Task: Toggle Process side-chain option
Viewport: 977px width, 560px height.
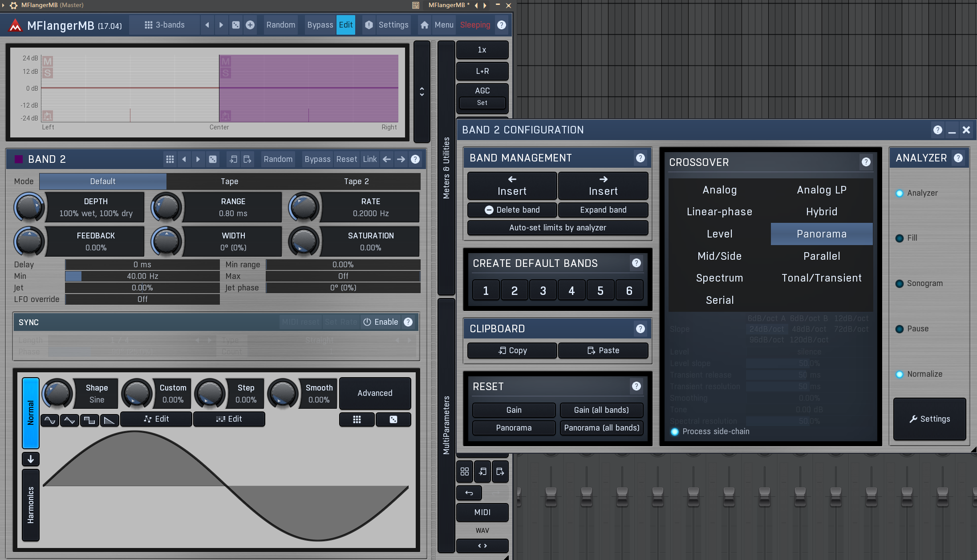Action: pos(710,431)
